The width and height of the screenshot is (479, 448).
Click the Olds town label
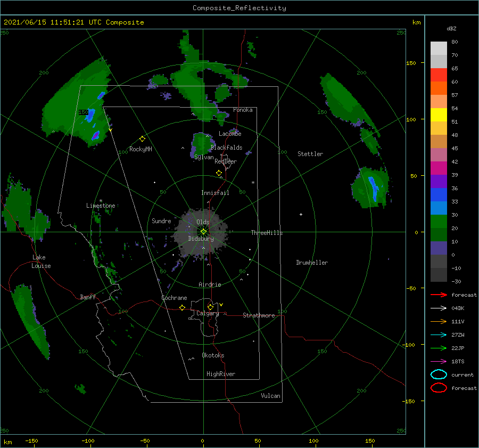click(x=203, y=222)
